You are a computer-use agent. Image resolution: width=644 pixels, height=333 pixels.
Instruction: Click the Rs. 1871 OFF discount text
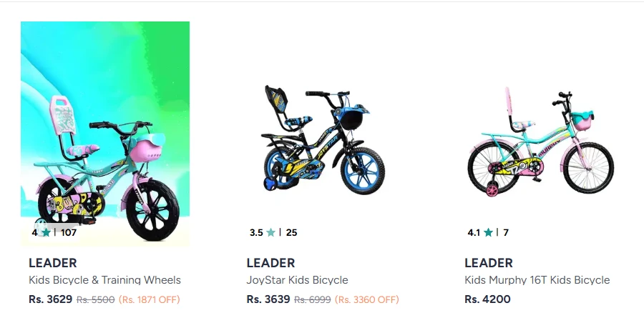[x=149, y=300]
